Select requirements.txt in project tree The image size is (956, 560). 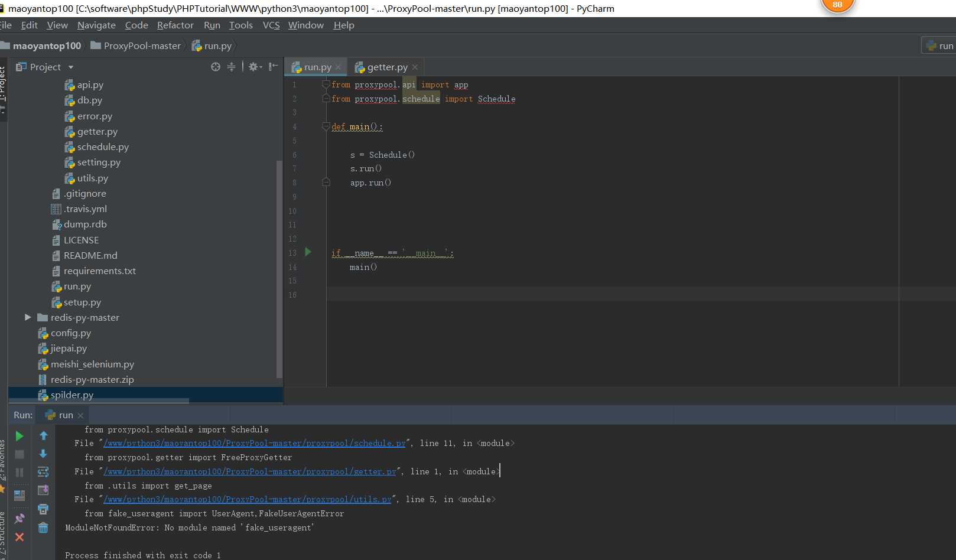[93, 271]
